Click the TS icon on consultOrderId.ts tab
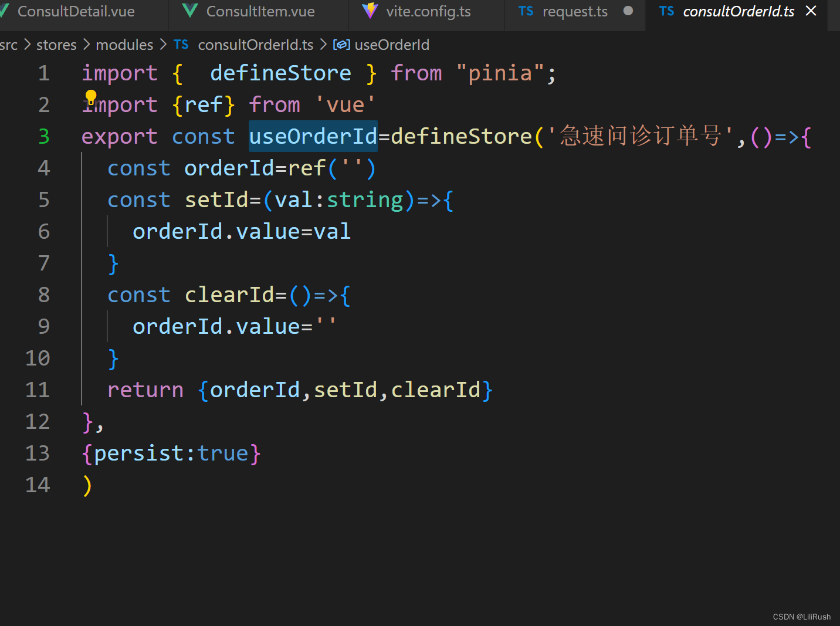Image resolution: width=840 pixels, height=626 pixels. (x=666, y=11)
